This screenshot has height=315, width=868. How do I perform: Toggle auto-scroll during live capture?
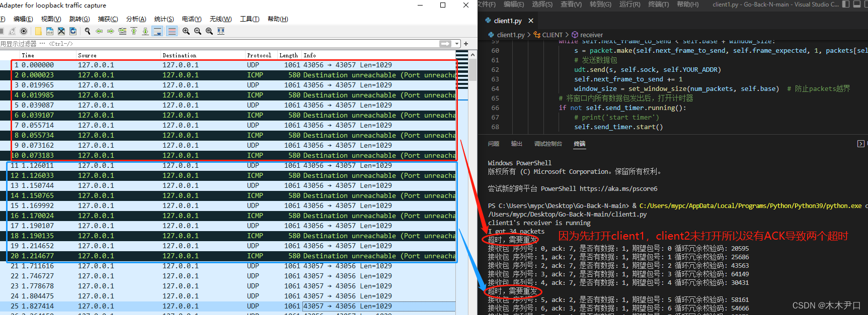157,31
